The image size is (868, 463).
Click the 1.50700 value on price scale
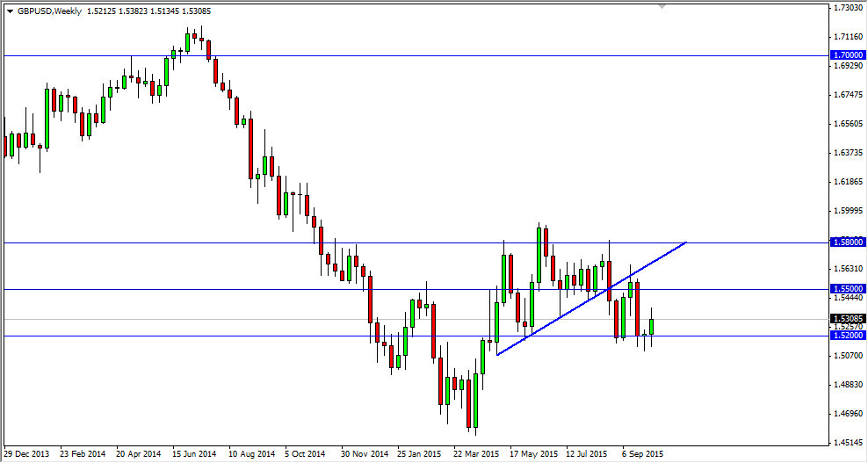849,356
